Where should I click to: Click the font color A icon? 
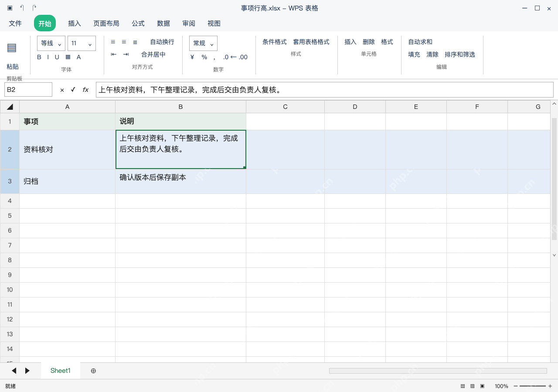[79, 57]
